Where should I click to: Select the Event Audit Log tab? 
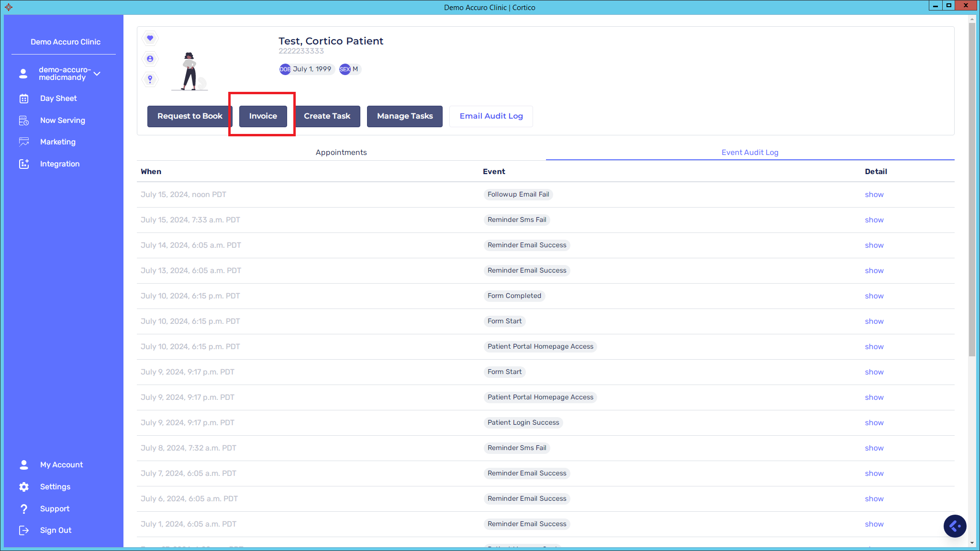pyautogui.click(x=750, y=153)
